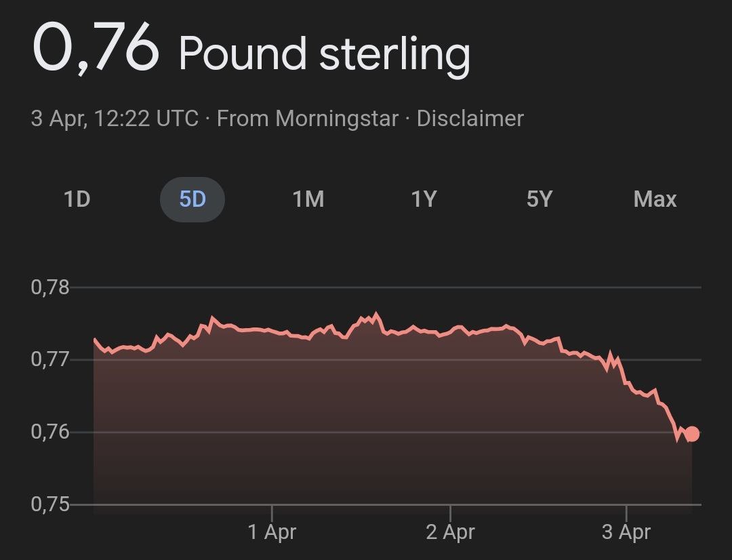Click the 3 Apr, 12:22 UTC timestamp
This screenshot has width=732, height=560.
pyautogui.click(x=115, y=119)
